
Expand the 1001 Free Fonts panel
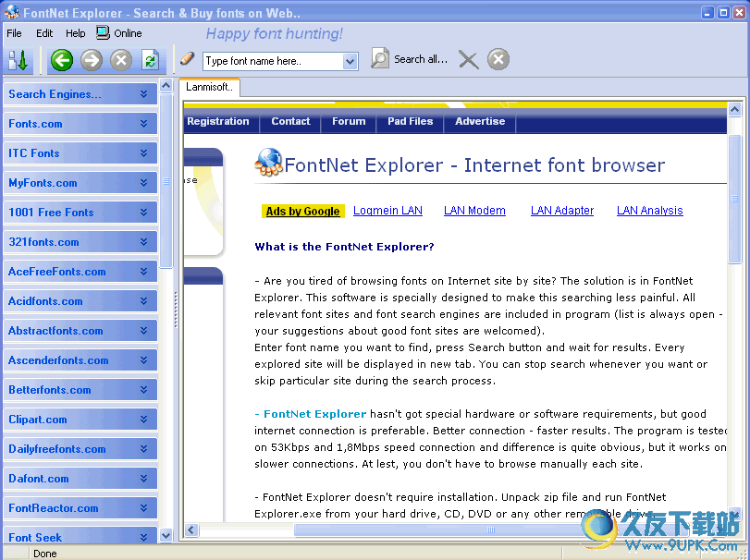click(x=80, y=213)
